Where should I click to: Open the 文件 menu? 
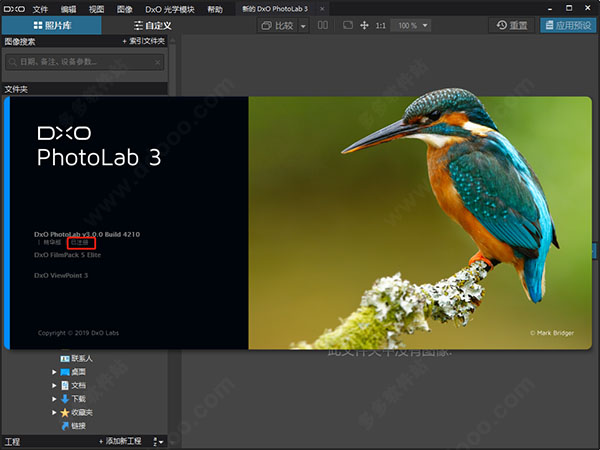pos(40,9)
